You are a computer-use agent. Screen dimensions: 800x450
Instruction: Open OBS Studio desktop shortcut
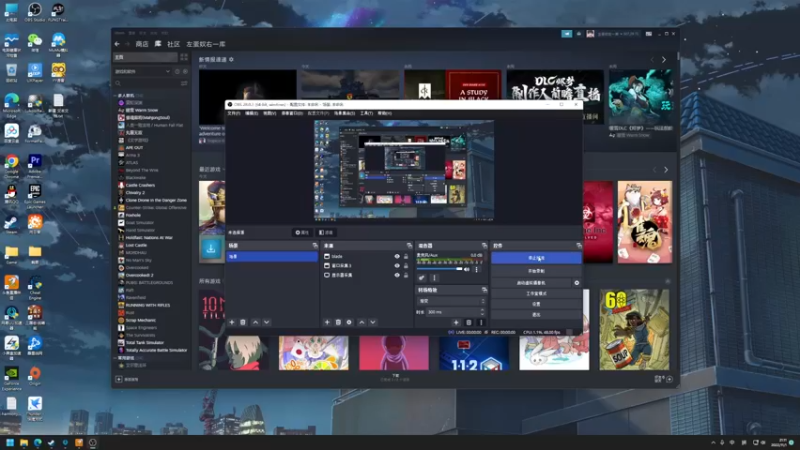pos(35,12)
